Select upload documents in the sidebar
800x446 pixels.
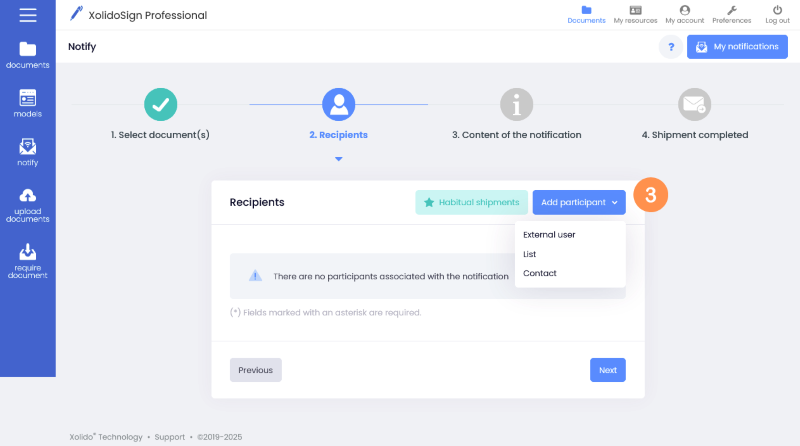pos(28,206)
